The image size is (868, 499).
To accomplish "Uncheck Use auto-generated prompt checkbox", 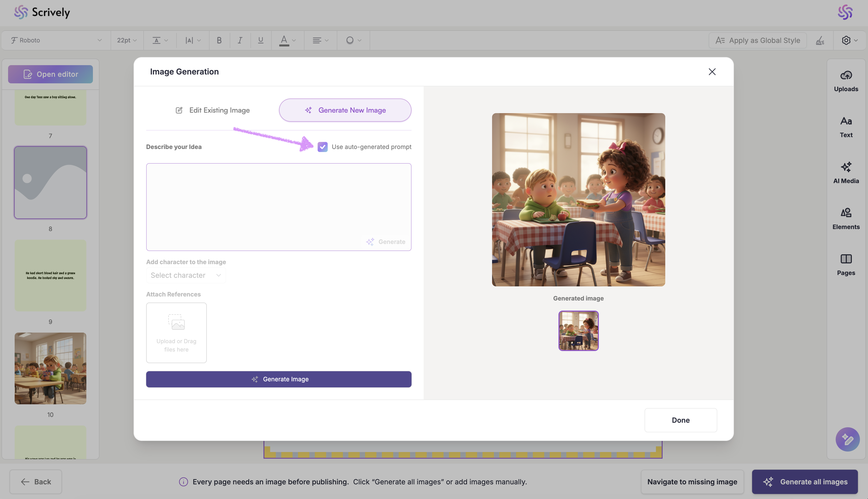I will pyautogui.click(x=322, y=147).
